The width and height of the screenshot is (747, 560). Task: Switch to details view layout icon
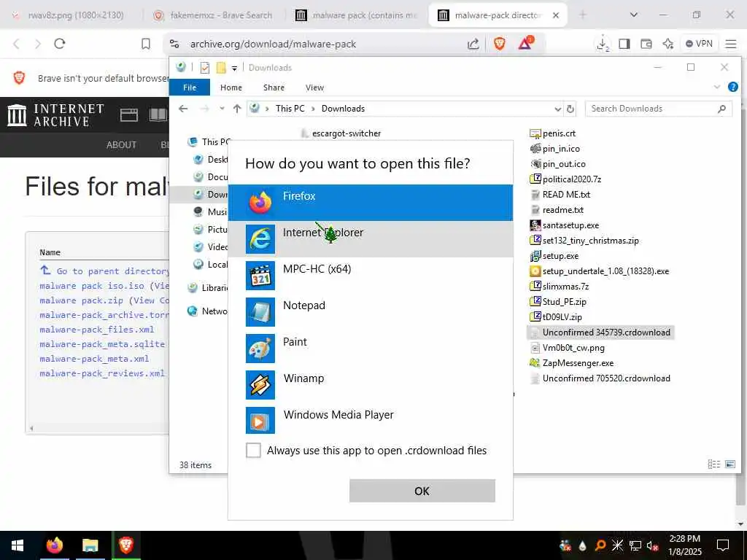713,464
